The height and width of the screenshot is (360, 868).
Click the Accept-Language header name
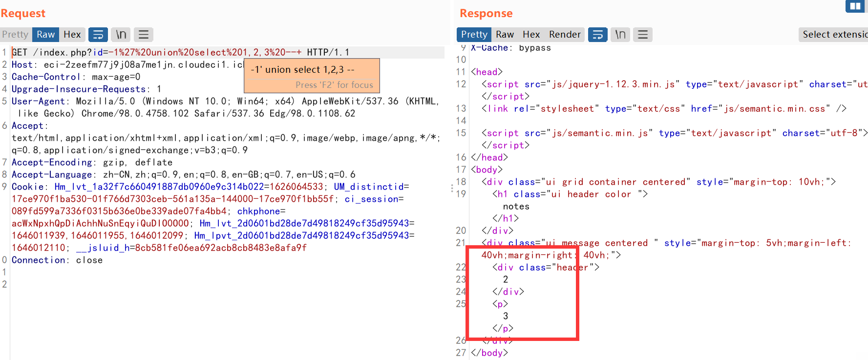click(54, 174)
